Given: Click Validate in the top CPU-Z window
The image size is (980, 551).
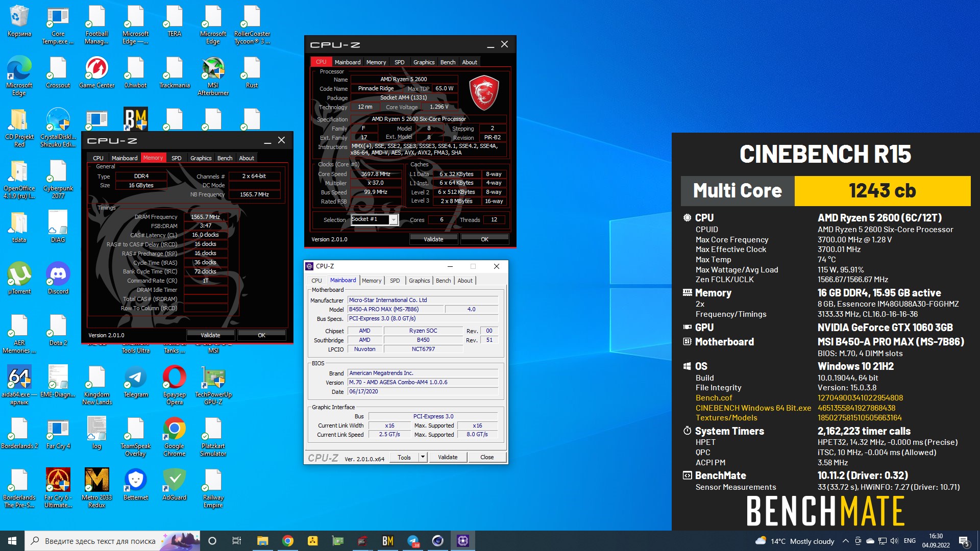Looking at the screenshot, I should [x=433, y=239].
